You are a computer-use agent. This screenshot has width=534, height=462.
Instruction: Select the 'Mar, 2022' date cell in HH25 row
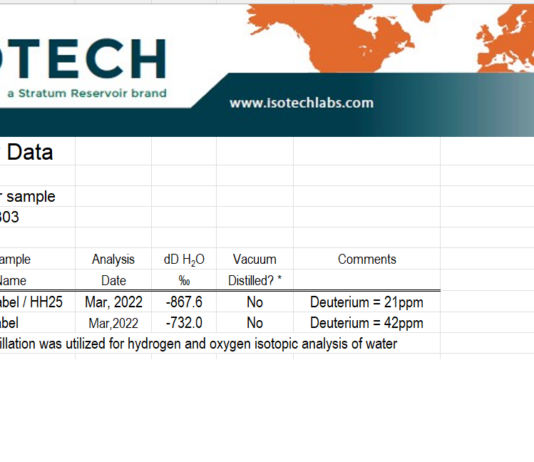click(113, 302)
